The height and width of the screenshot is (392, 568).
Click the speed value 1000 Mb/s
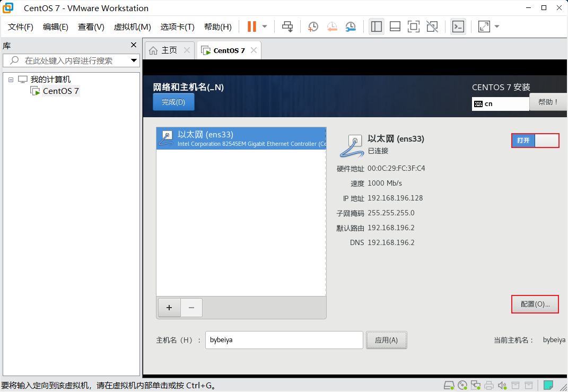[385, 184]
